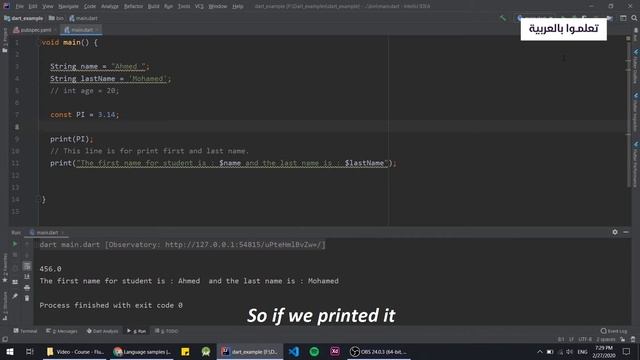
Task: Open the Tools menu
Action: [184, 6]
